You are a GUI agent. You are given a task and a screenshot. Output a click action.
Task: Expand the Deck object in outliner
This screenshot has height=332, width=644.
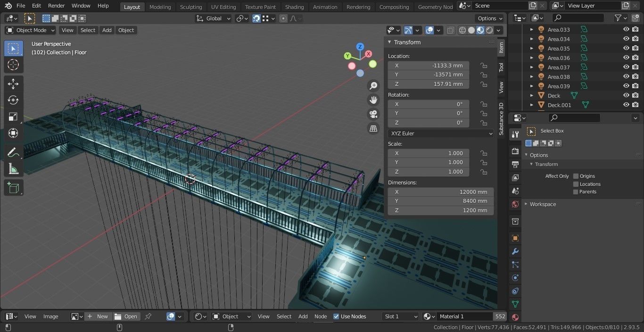coord(532,96)
